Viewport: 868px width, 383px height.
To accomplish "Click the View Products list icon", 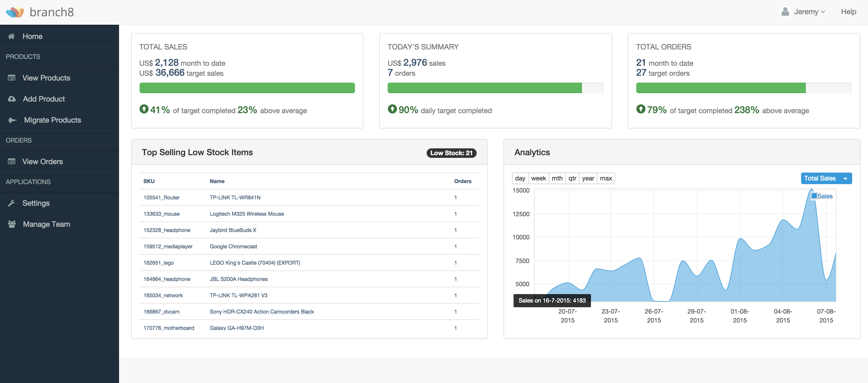I will point(12,78).
